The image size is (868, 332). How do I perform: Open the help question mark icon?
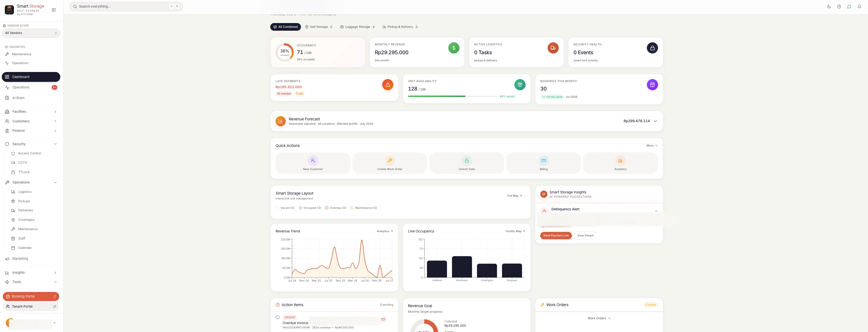point(839,7)
